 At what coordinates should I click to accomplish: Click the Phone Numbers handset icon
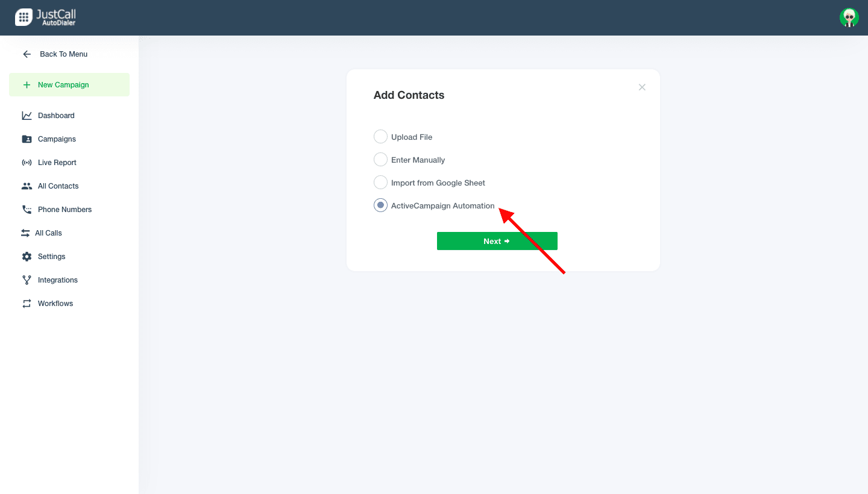pyautogui.click(x=27, y=210)
